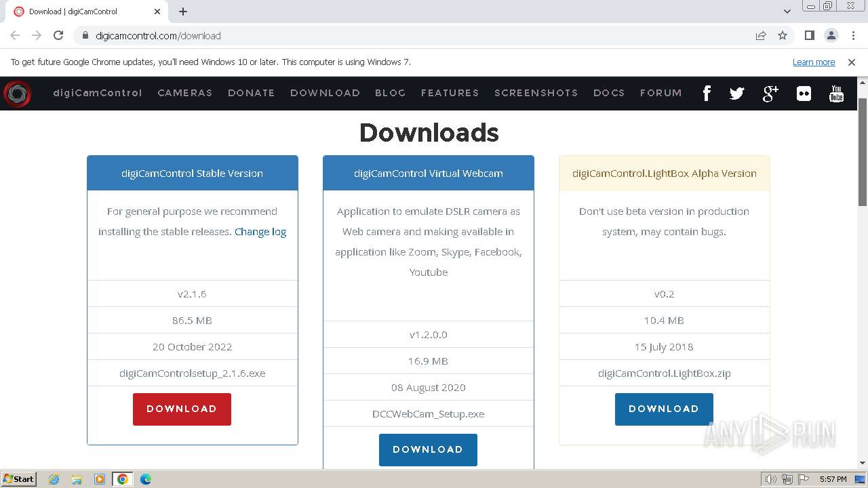Reload the page with refresh icon

point(58,35)
